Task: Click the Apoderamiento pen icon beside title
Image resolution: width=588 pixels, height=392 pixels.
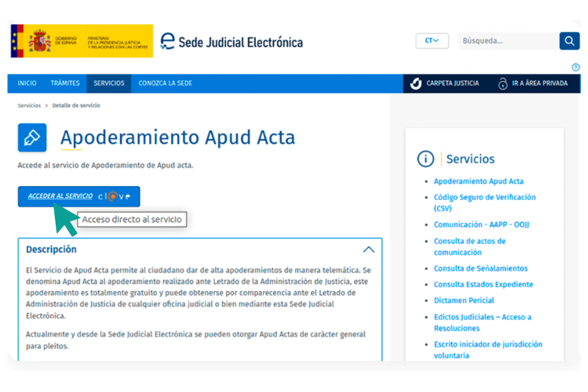Action: 32,138
